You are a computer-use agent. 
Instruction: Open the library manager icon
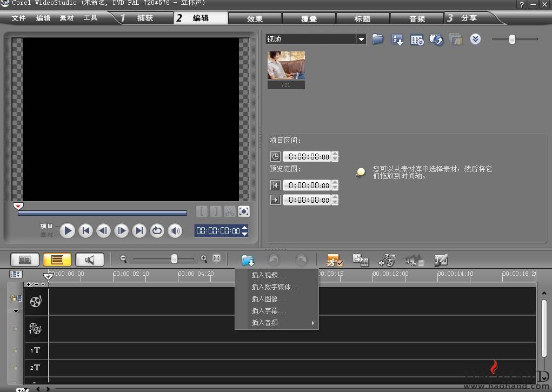click(x=417, y=40)
